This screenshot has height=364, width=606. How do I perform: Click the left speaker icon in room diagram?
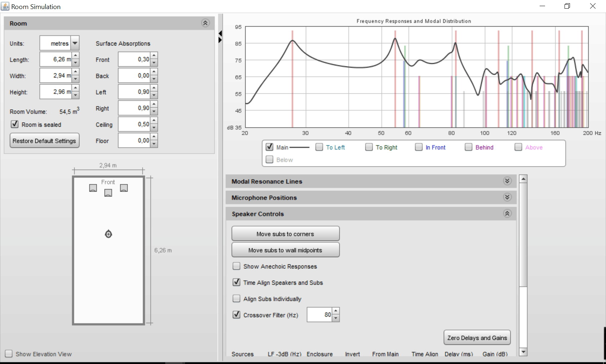(x=93, y=188)
